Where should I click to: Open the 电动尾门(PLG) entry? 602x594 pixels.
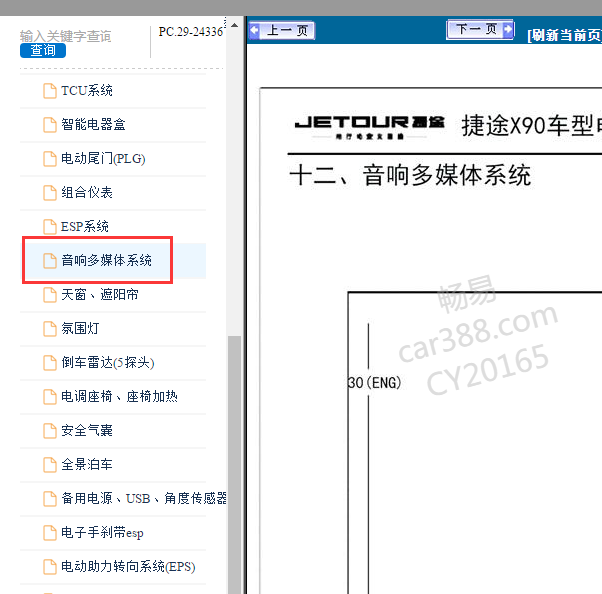point(103,159)
